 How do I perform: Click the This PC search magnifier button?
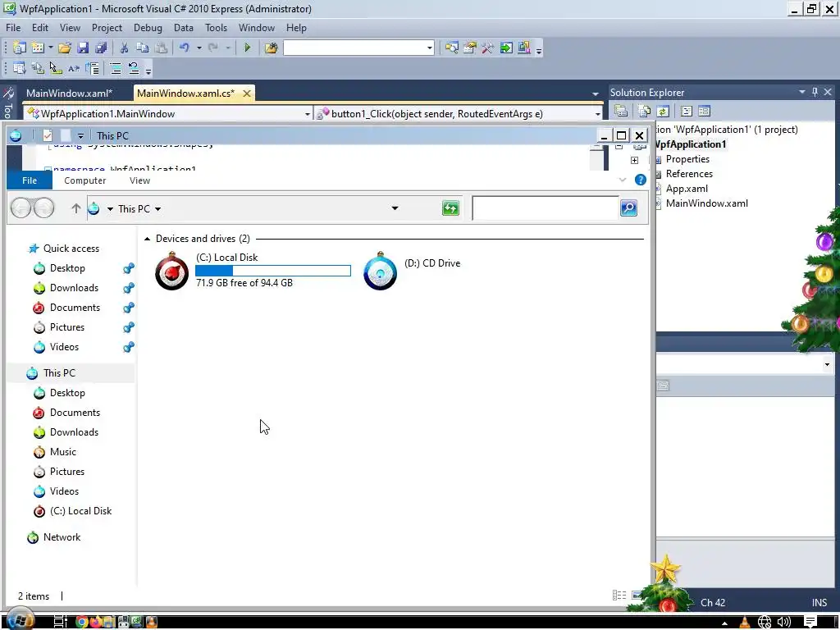click(x=629, y=208)
